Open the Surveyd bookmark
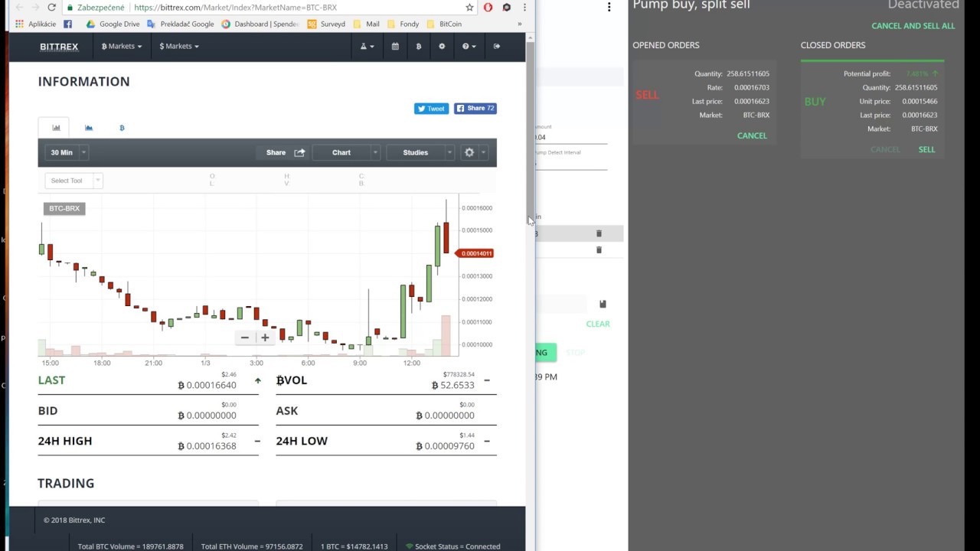 [326, 24]
